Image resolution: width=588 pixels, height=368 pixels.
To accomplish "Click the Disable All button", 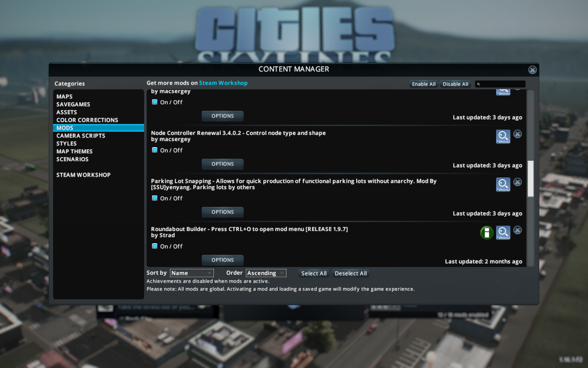I will 455,84.
